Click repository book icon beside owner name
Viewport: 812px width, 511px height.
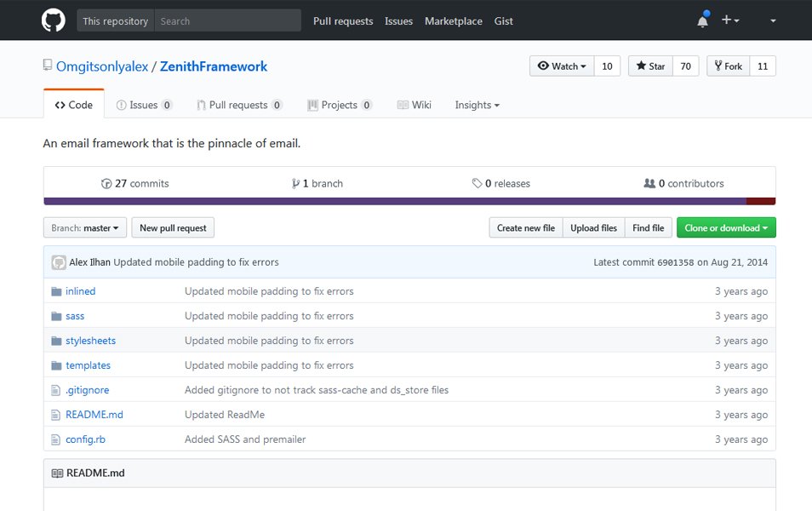click(x=48, y=66)
